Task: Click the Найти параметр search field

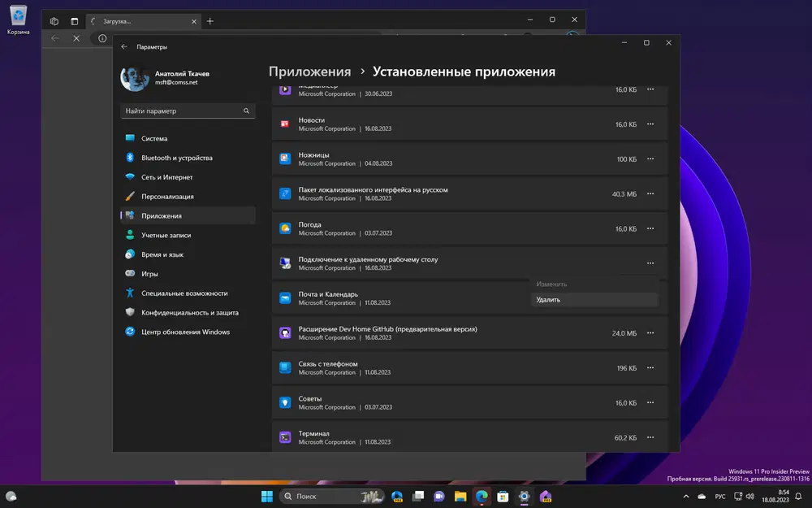Action: [188, 111]
